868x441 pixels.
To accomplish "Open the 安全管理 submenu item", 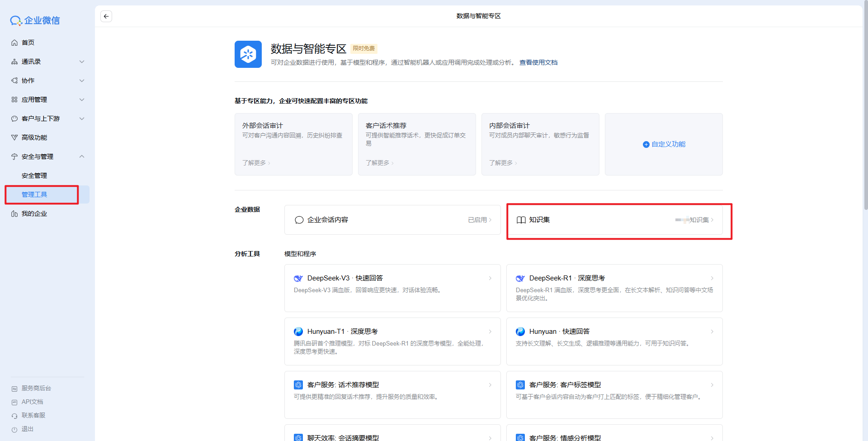I will (34, 175).
